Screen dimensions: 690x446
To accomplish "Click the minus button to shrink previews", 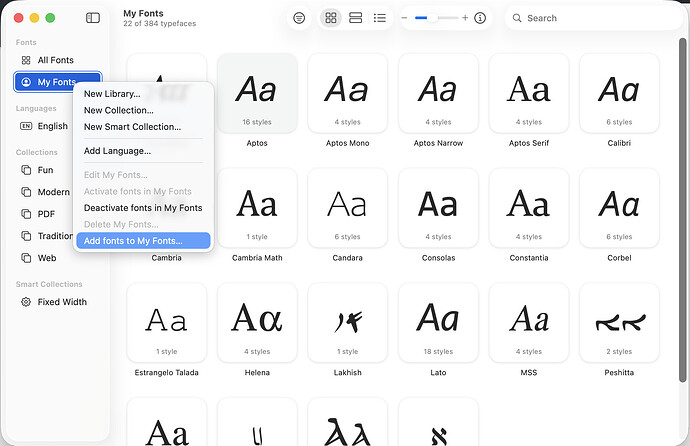I will (404, 18).
